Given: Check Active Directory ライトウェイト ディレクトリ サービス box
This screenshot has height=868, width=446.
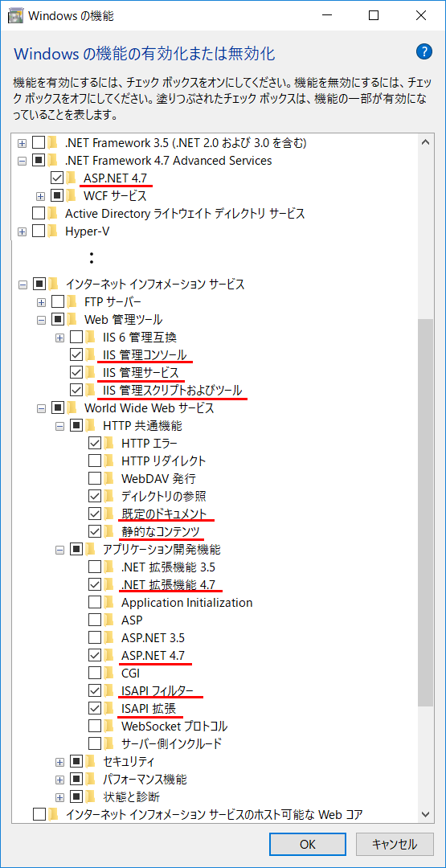Looking at the screenshot, I should 39,214.
